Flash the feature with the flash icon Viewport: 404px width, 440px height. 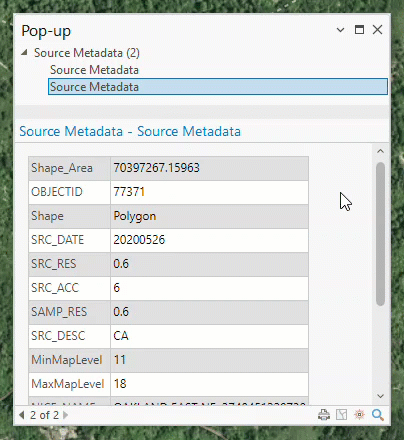point(359,414)
